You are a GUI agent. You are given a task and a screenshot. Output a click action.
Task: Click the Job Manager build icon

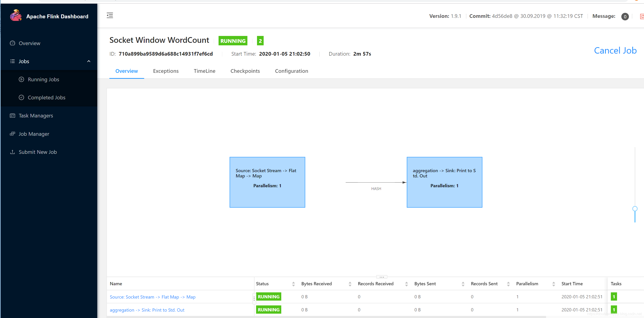click(13, 134)
